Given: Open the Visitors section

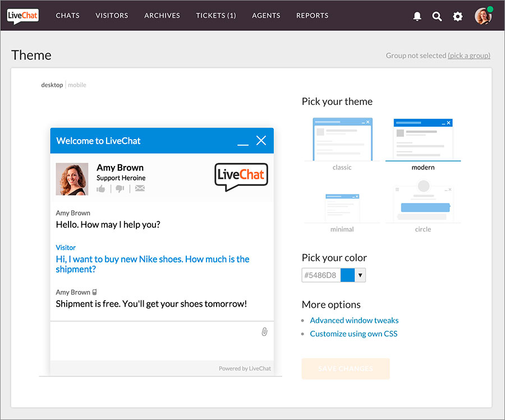Looking at the screenshot, I should point(112,16).
